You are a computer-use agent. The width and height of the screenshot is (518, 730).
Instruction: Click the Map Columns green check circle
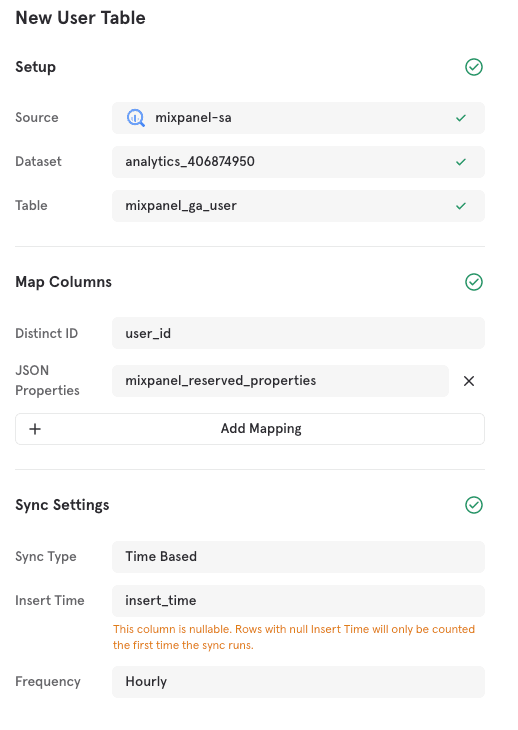[x=474, y=282]
